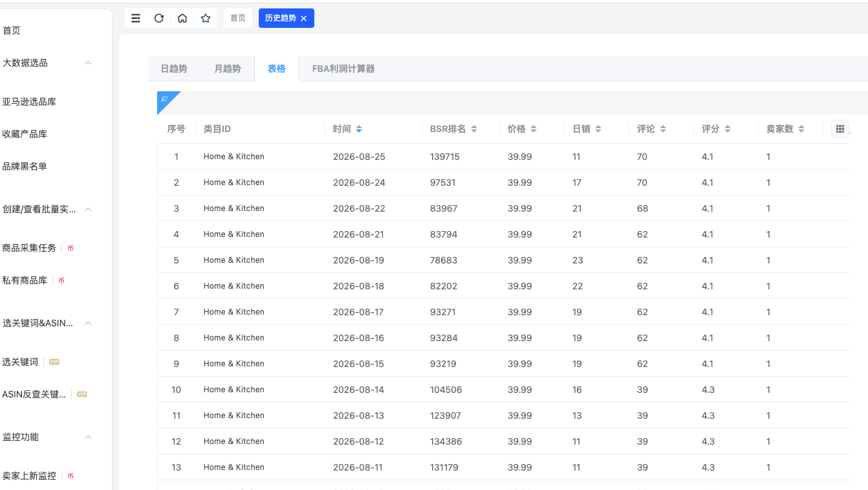Switch to the 日趋势 tab
Screen dimensions: 868x490
pos(174,69)
